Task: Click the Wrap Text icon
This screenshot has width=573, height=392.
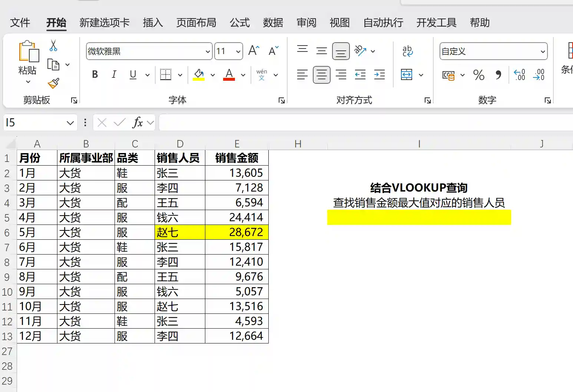Action: (407, 51)
